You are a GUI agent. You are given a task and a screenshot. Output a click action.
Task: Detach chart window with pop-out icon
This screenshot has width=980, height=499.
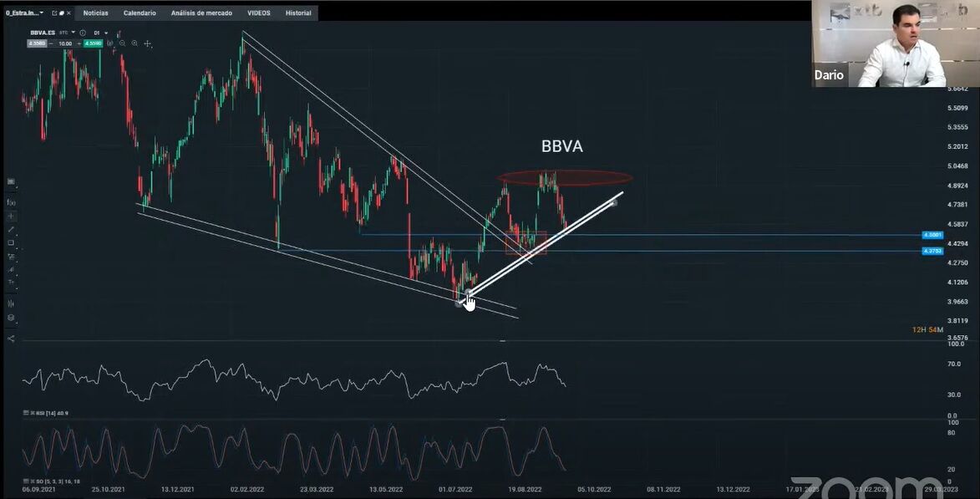click(54, 13)
